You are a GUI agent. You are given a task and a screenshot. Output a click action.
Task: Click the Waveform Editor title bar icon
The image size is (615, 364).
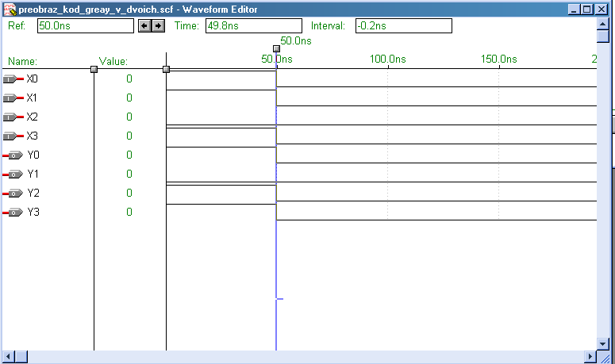tap(10, 10)
